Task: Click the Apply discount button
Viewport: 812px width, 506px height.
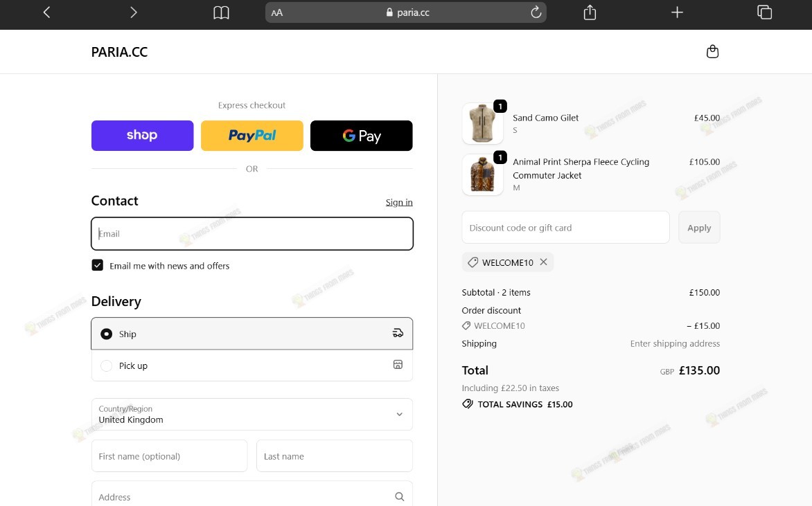Action: (699, 228)
